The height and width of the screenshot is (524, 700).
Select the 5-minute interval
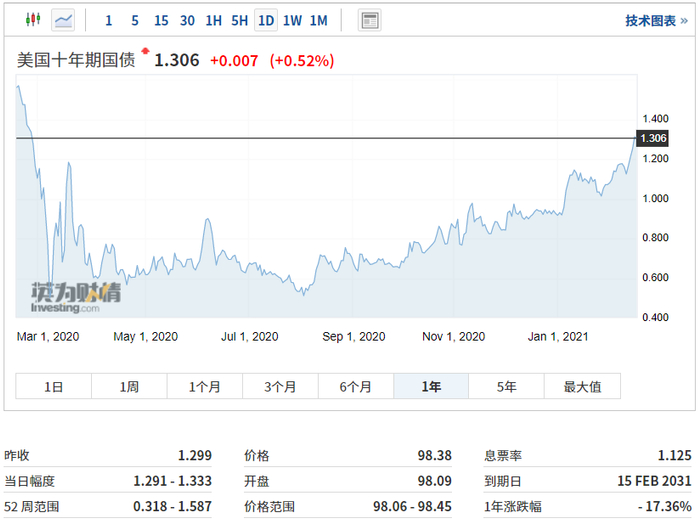134,20
